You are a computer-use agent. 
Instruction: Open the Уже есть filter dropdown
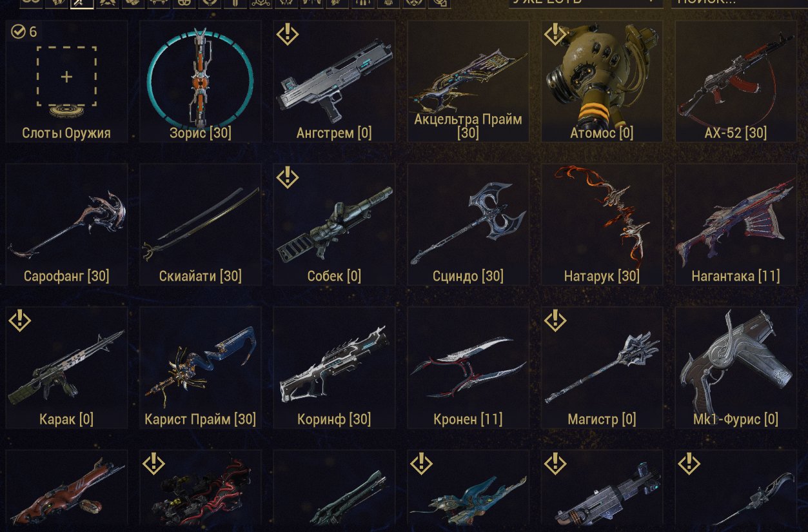click(586, 2)
